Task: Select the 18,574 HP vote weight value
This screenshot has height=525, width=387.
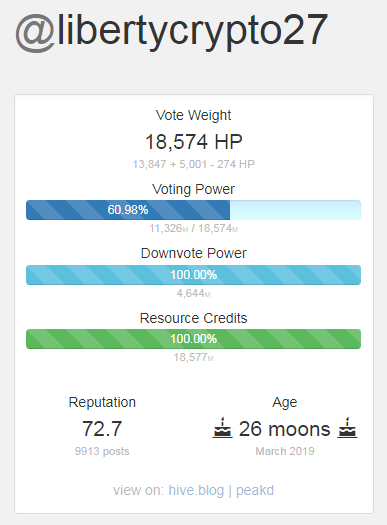Action: [x=194, y=142]
